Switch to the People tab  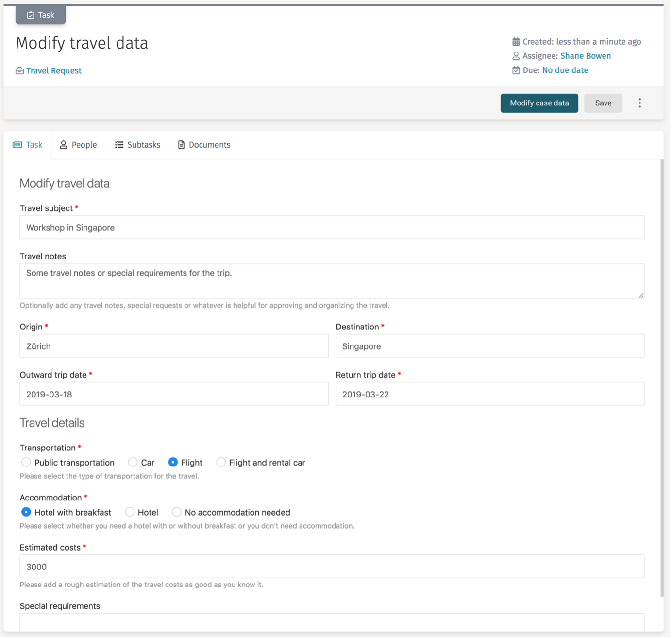[x=78, y=144]
